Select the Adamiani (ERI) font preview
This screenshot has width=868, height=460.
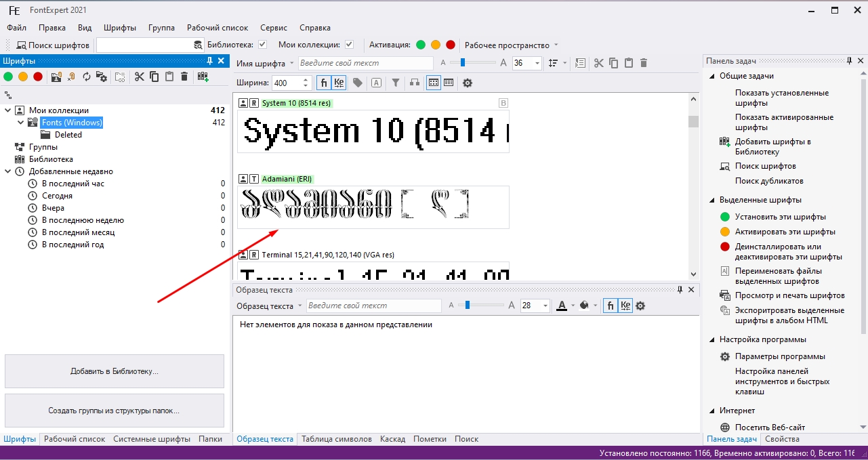pyautogui.click(x=373, y=207)
